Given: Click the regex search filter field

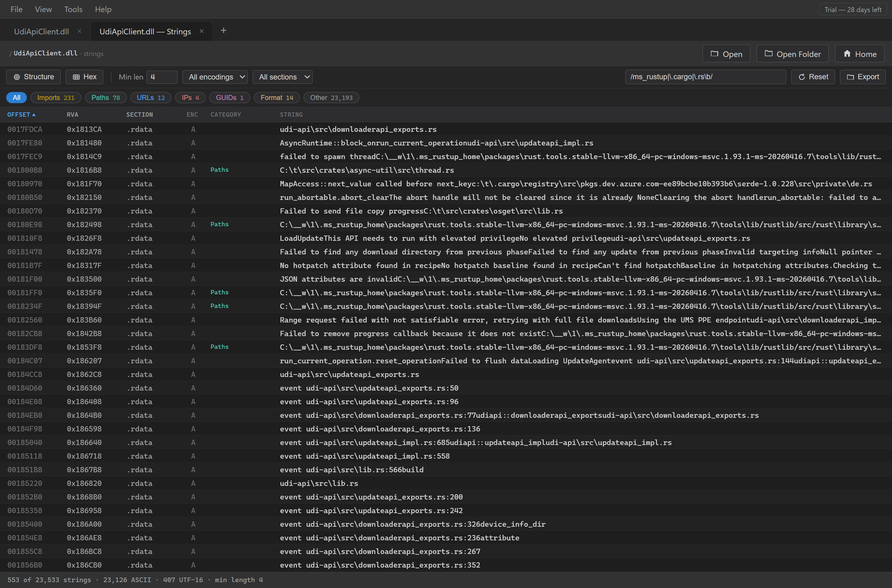Looking at the screenshot, I should [x=706, y=77].
